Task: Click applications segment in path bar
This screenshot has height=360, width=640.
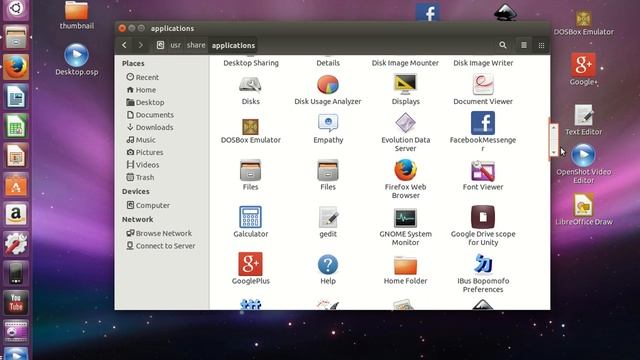Action: (x=233, y=45)
